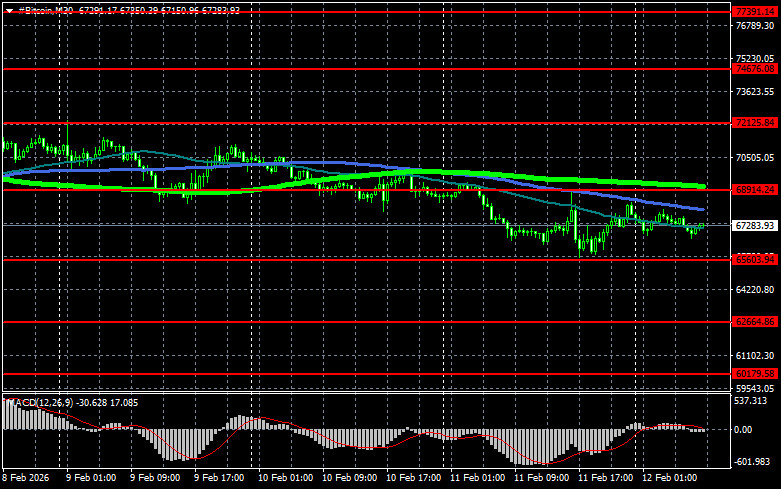The width and height of the screenshot is (781, 489).
Task: Select the 77391.14 red level price label
Action: (x=755, y=12)
